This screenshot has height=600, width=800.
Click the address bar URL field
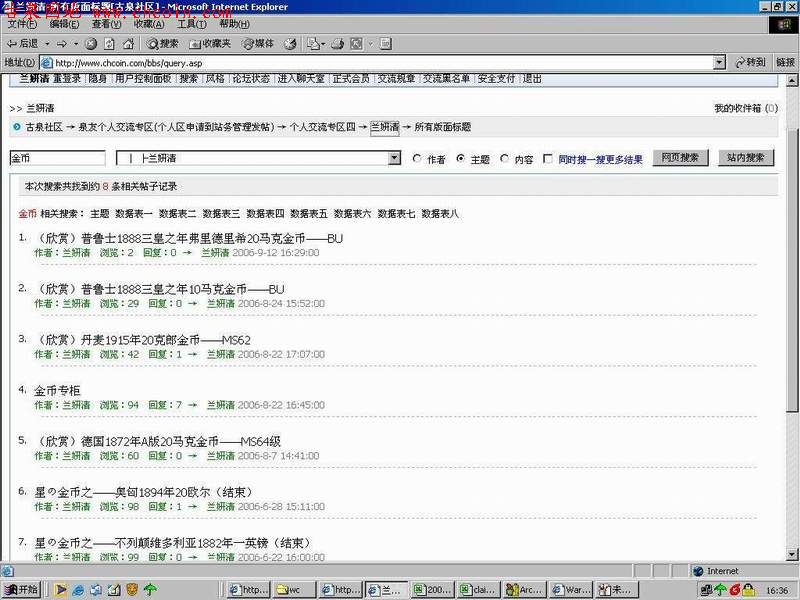point(378,63)
